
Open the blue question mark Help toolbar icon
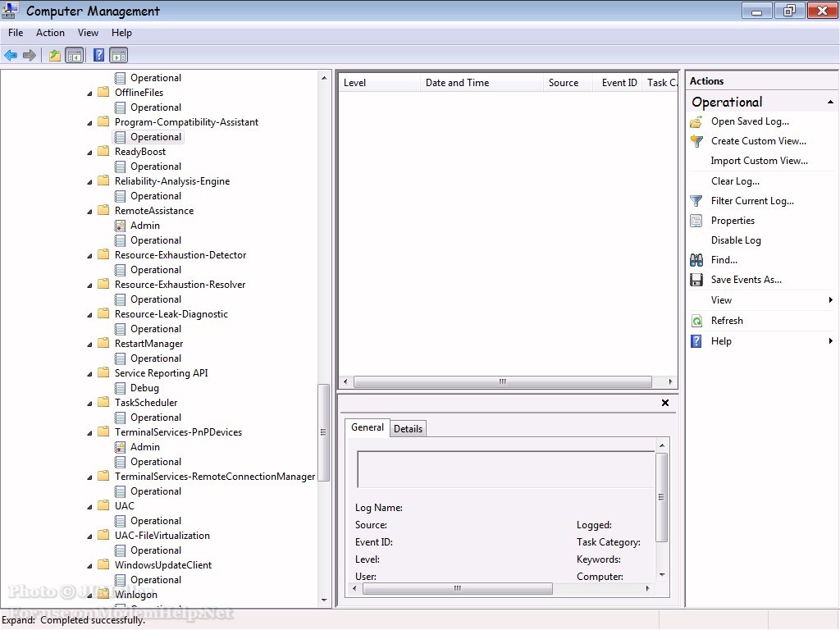point(98,55)
